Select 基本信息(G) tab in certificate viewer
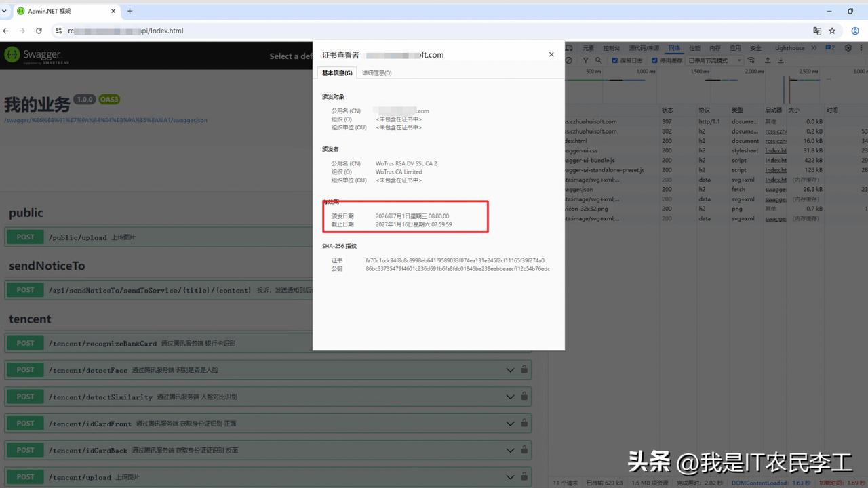 (337, 73)
